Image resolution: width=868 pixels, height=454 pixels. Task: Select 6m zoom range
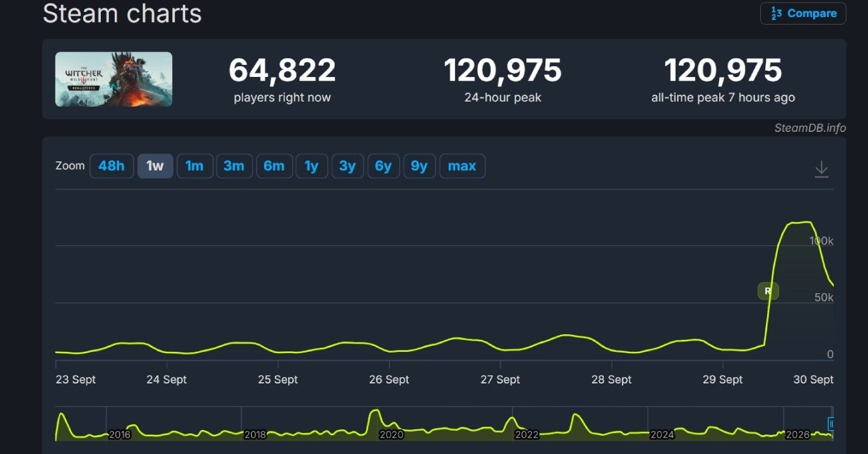274,166
